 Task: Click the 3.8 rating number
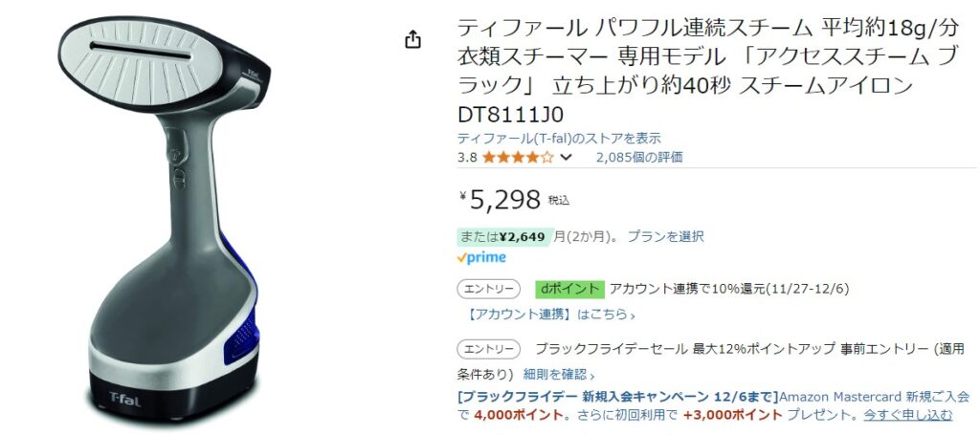tap(467, 157)
